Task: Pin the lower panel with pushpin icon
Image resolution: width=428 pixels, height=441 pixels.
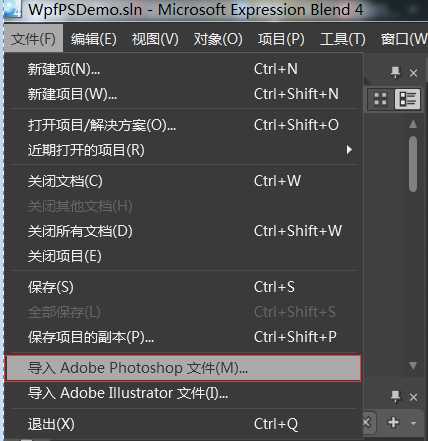Action: coord(395,397)
